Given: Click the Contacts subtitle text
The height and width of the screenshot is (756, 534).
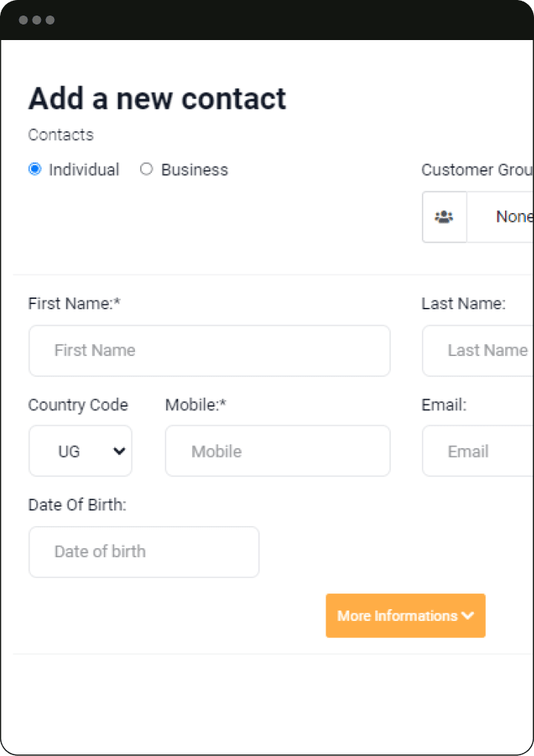Looking at the screenshot, I should click(x=61, y=135).
